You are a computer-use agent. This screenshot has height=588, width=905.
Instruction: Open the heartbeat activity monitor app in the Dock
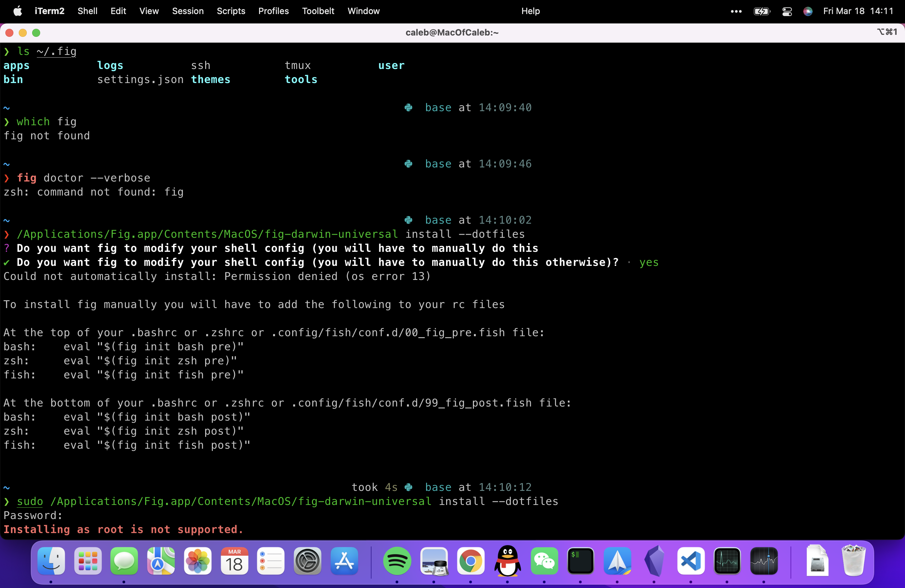(x=727, y=563)
